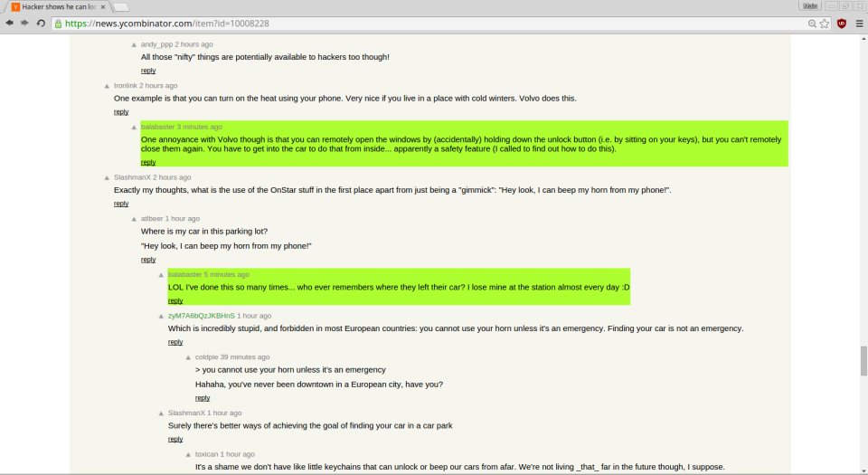Image resolution: width=868 pixels, height=475 pixels.
Task: Upvote zyM7A6bQzJKBHnS's comment
Action: click(161, 317)
